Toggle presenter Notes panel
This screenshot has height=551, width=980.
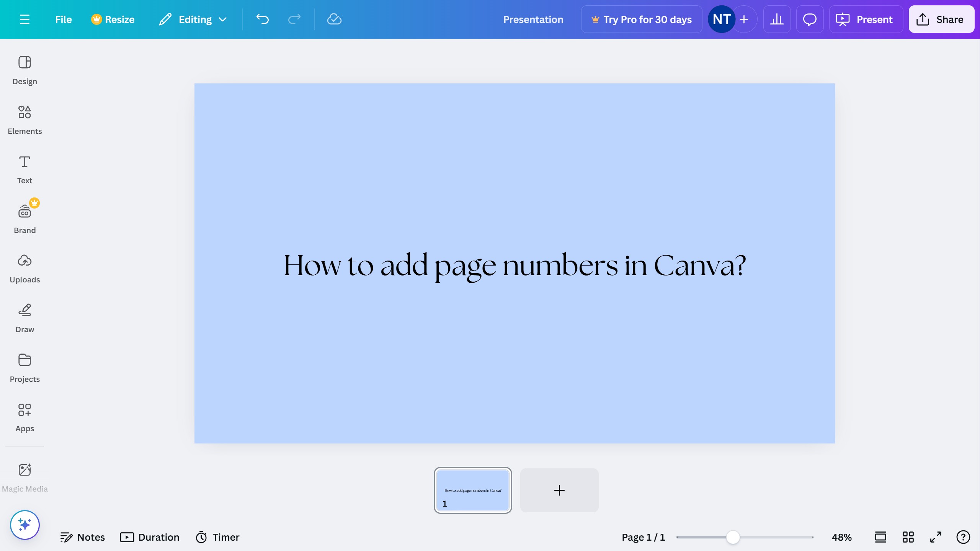pos(83,537)
